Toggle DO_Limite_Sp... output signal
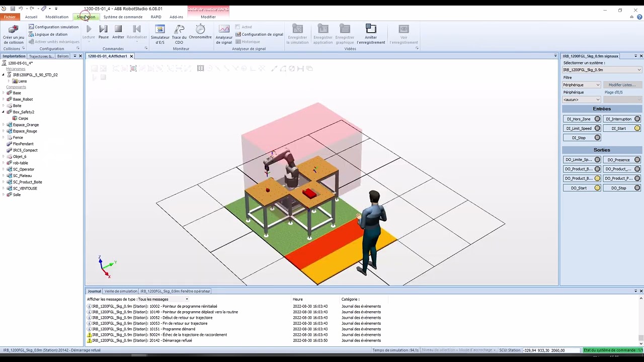The height and width of the screenshot is (362, 644). point(582,160)
